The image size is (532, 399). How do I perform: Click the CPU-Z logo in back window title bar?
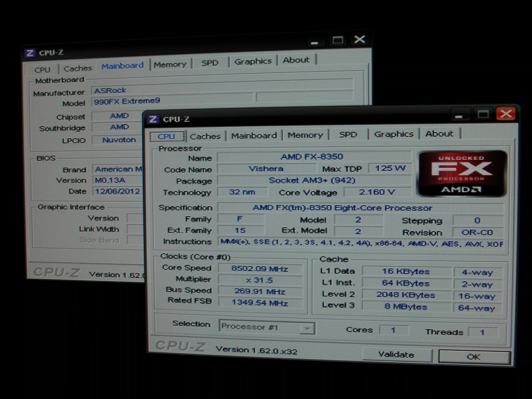pos(30,53)
